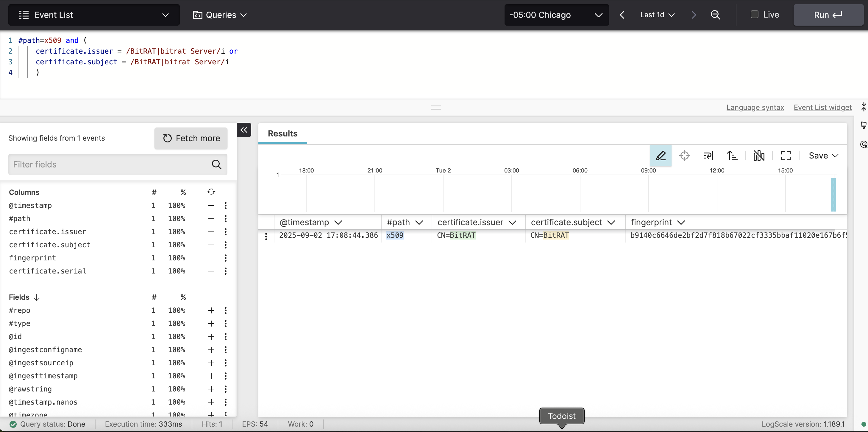Expand results to fullscreen
868x432 pixels.
(x=786, y=156)
